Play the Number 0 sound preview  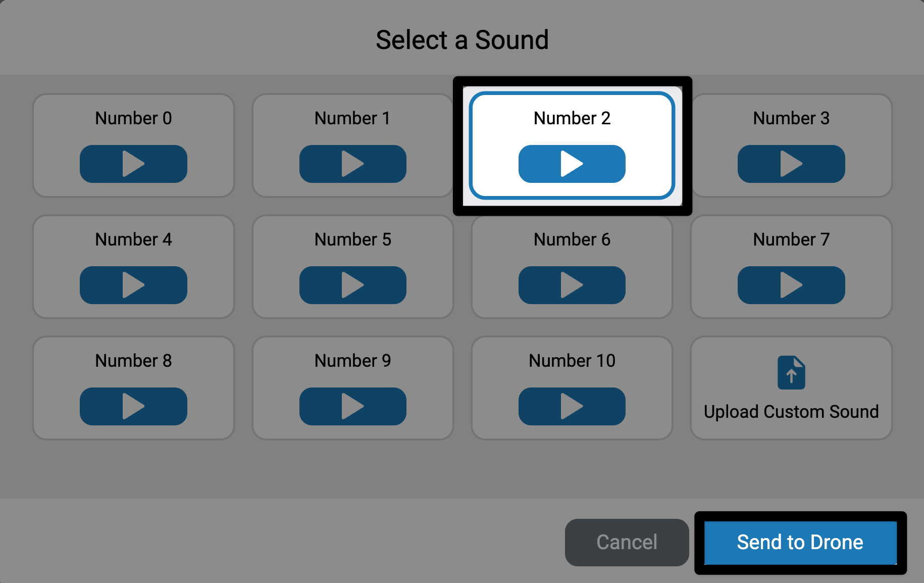[x=133, y=164]
